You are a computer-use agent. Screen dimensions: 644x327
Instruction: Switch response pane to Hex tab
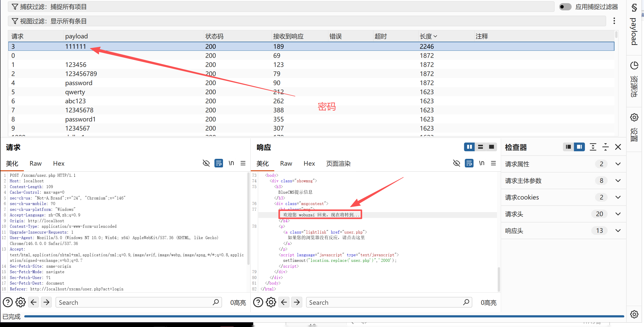tap(309, 164)
